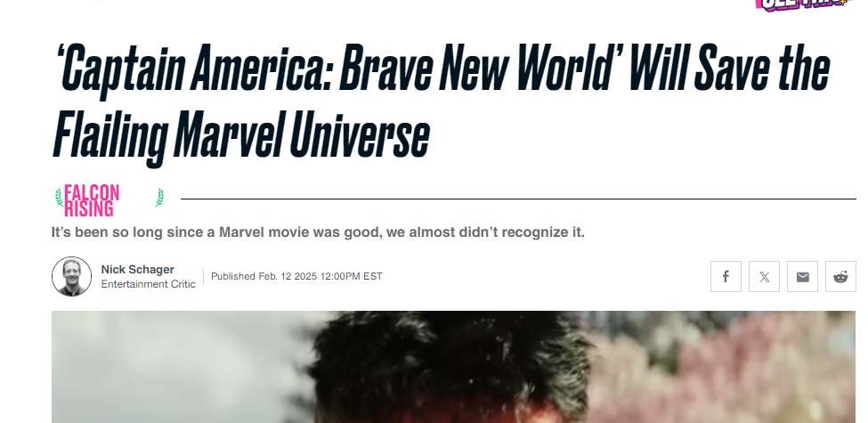Share the article on Facebook
Image resolution: width=868 pixels, height=423 pixels.
click(x=726, y=276)
